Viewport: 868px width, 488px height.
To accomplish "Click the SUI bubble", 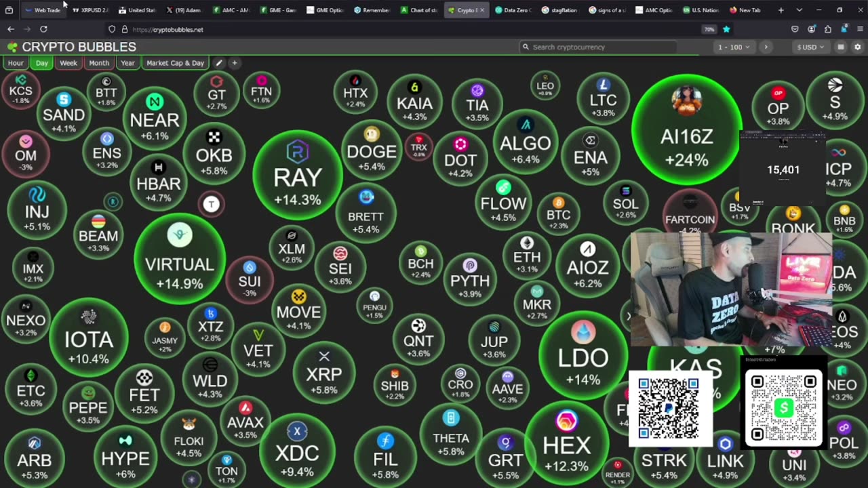I will [x=250, y=279].
